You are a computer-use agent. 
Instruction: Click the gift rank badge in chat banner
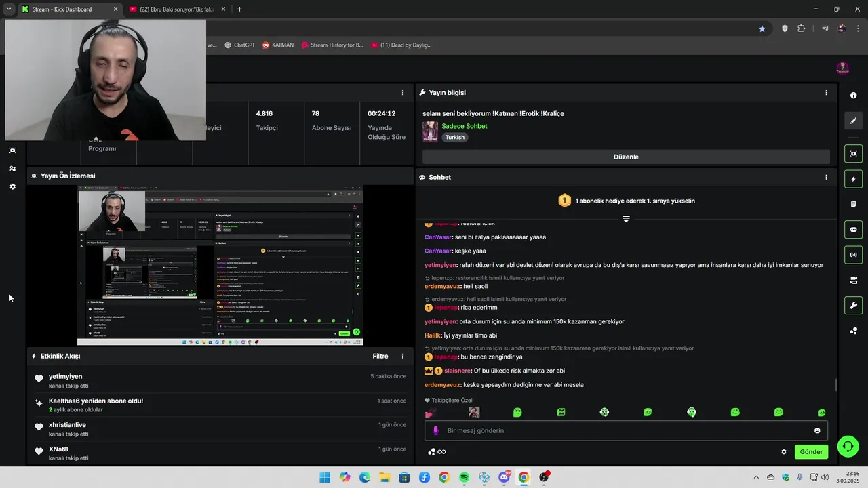pos(564,201)
